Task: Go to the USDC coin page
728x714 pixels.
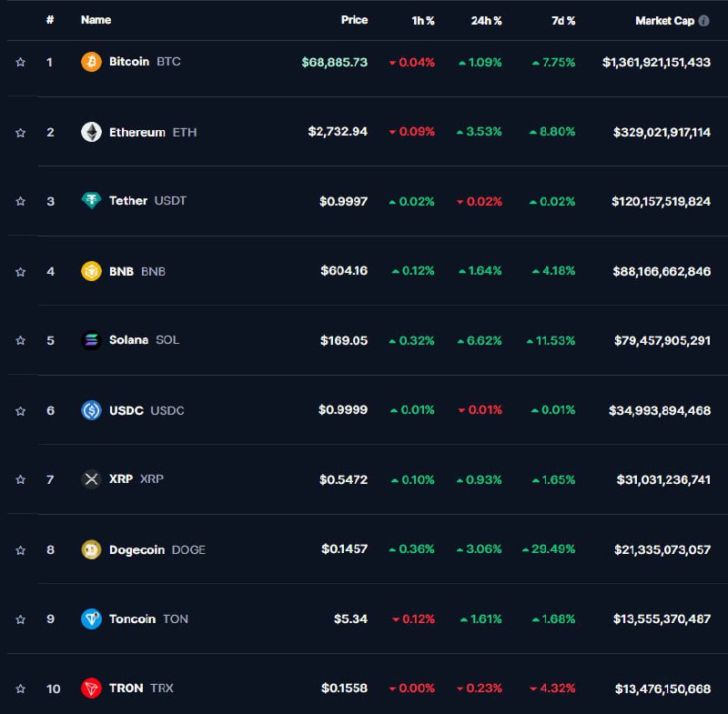Action: 147,410
